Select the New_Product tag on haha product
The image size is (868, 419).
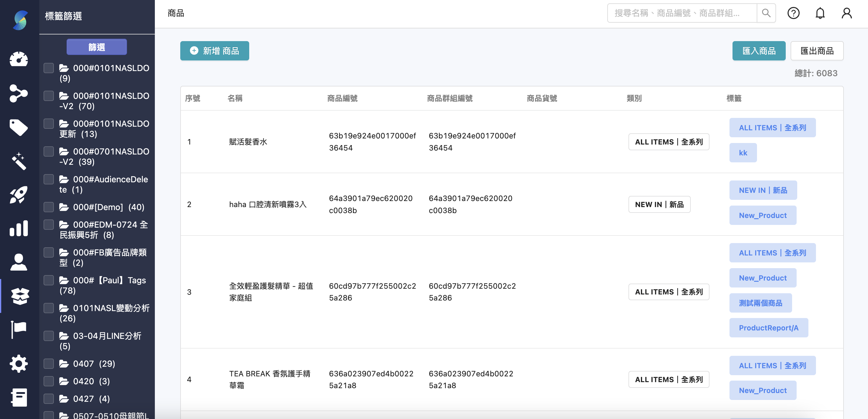coord(763,215)
